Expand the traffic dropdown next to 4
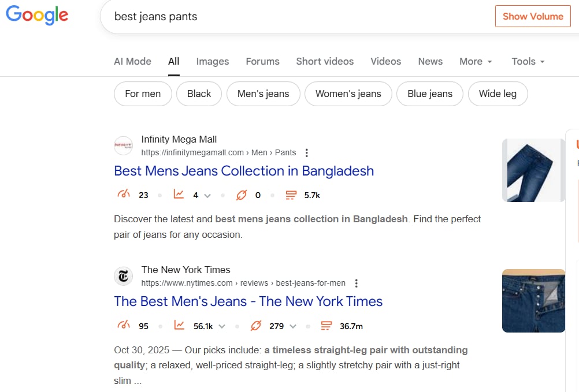 click(207, 196)
